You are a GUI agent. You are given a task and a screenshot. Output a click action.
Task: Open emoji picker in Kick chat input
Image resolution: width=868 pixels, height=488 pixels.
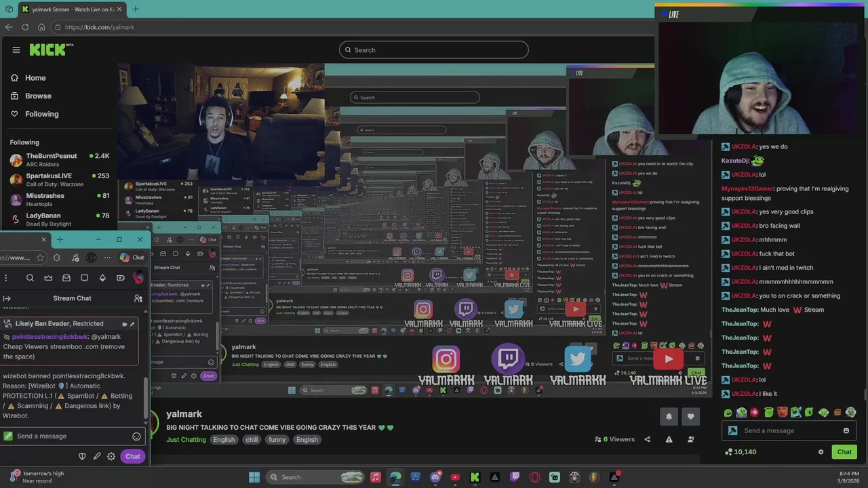point(846,430)
